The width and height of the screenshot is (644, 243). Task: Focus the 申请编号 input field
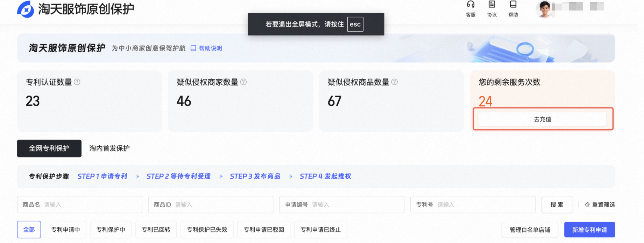click(x=342, y=204)
